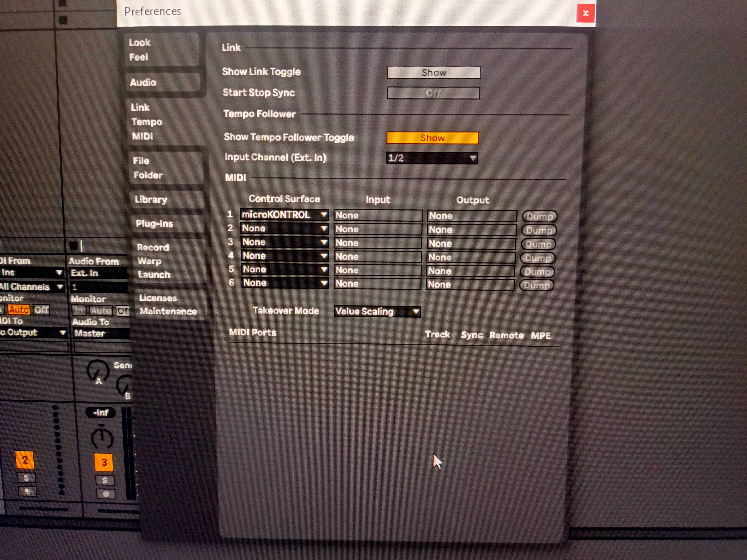The height and width of the screenshot is (560, 747).
Task: Open the Audio preferences tab
Action: click(143, 82)
